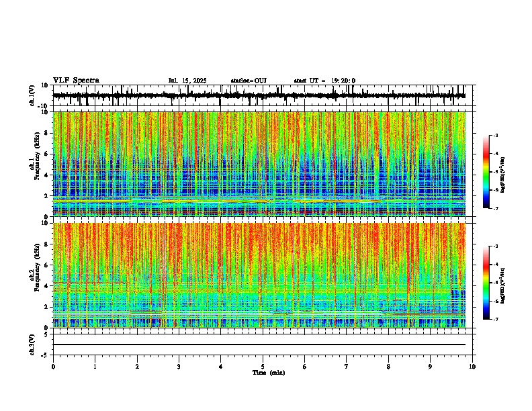Click time axis tick label "2"
532x411 pixels.
coord(137,367)
